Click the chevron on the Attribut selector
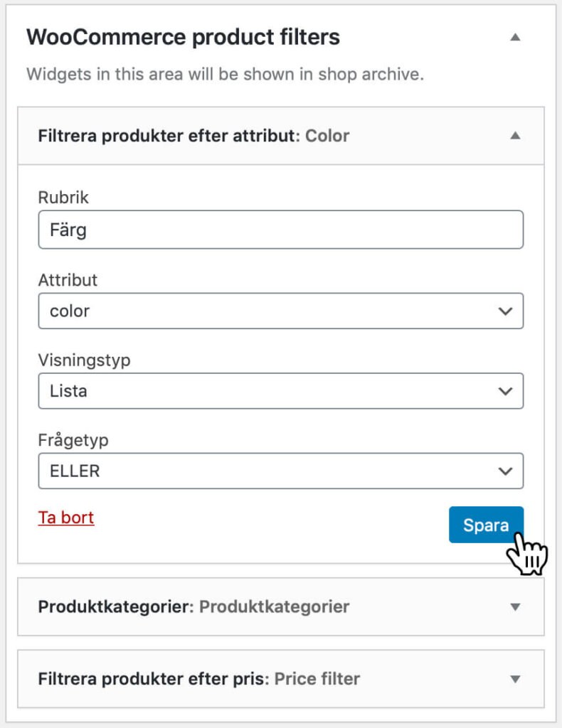 pyautogui.click(x=505, y=311)
